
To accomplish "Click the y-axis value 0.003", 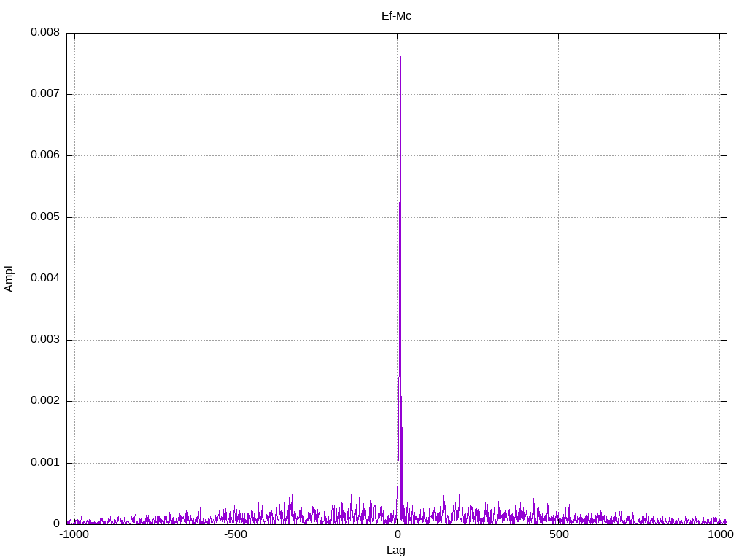I will click(45, 340).
